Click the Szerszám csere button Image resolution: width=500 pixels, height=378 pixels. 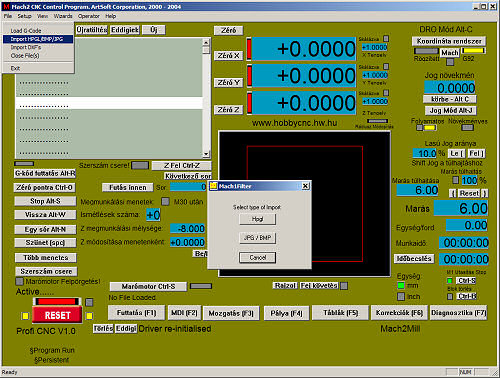point(46,271)
